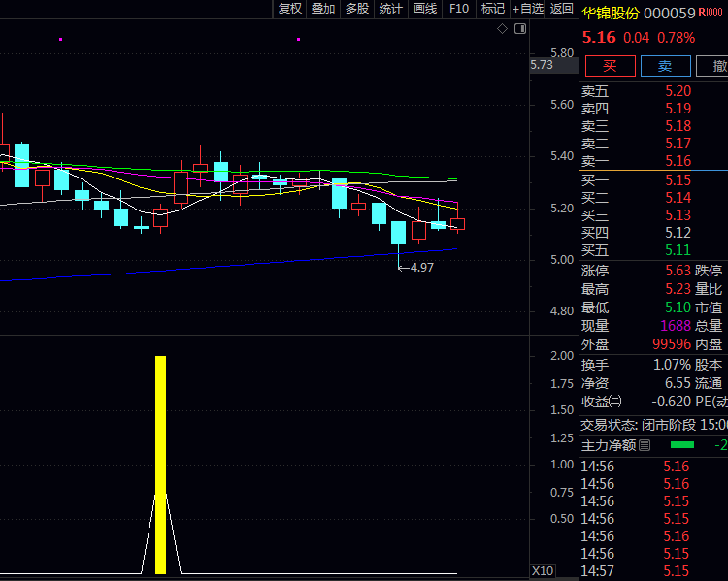Image resolution: width=728 pixels, height=581 pixels.
Task: Toggle the side panel layout icon
Action: pos(520,29)
